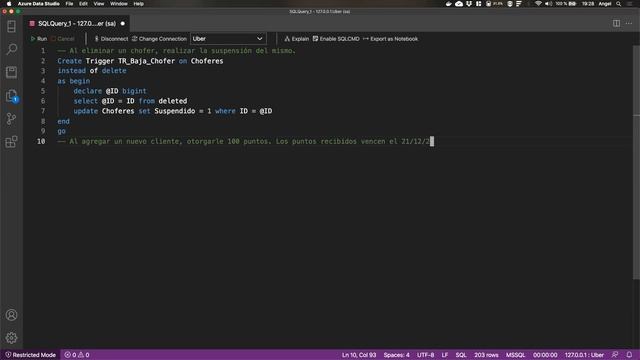Change language mode SQL in status bar
The height and width of the screenshot is (360, 640).
point(461,355)
